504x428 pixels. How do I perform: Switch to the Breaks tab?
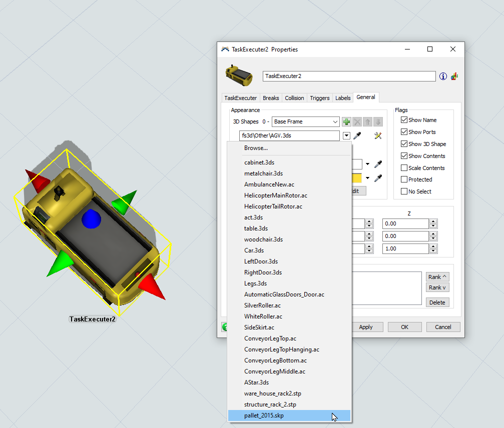tap(271, 98)
